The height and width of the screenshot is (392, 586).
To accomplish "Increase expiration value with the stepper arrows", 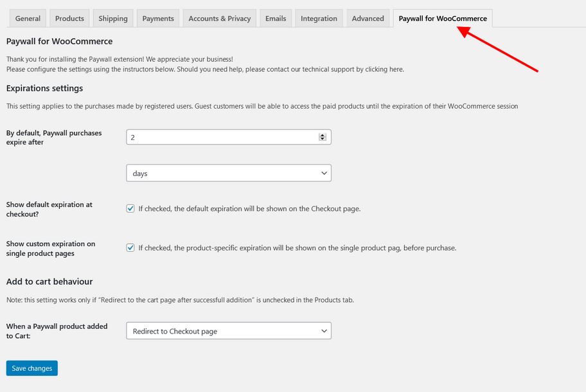I will (322, 136).
